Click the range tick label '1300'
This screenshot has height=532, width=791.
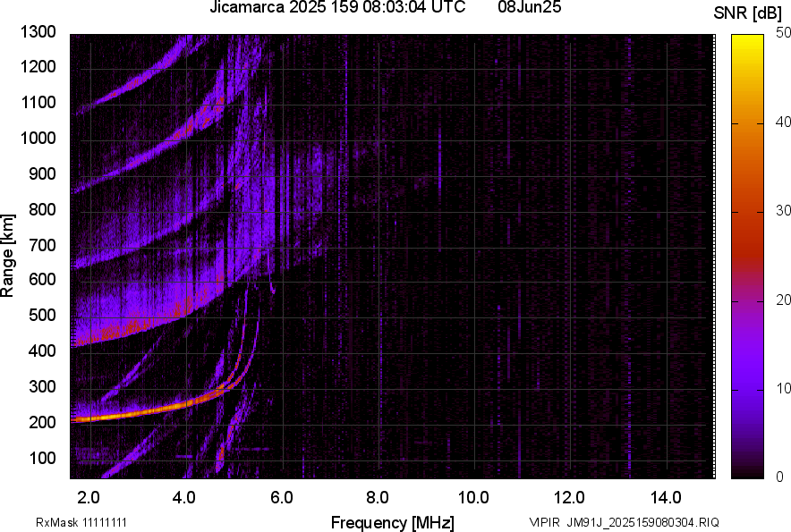[x=38, y=32]
